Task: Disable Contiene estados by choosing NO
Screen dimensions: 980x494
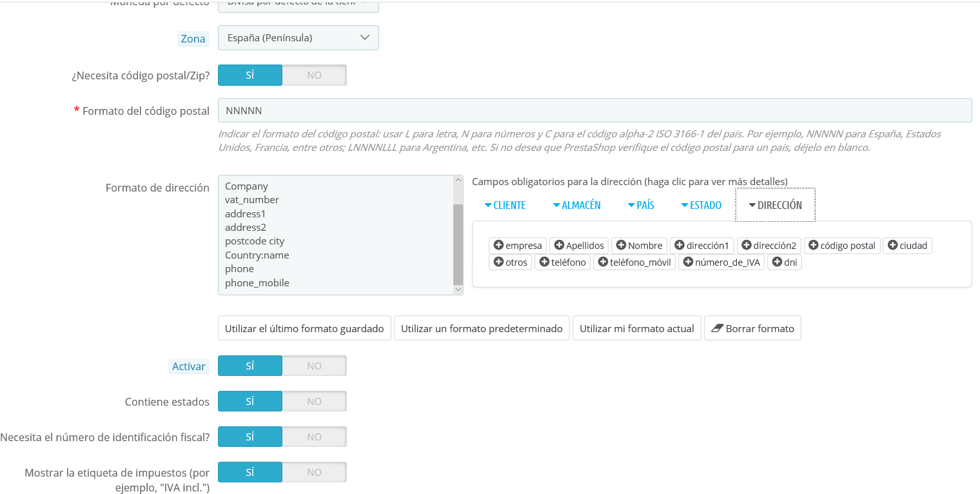Action: [314, 401]
